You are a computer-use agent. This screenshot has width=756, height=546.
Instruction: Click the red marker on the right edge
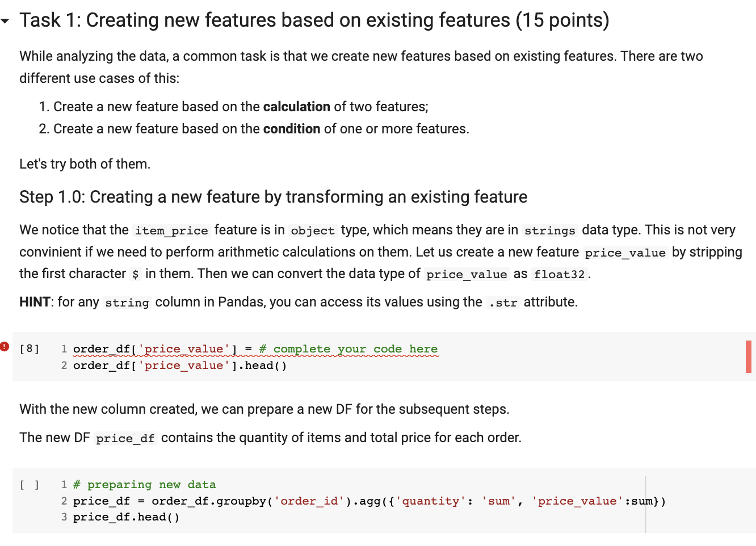coord(750,356)
